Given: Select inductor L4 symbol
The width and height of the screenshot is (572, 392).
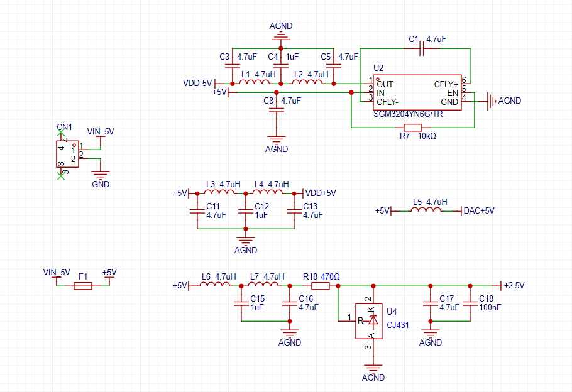Looking at the screenshot, I should (268, 192).
